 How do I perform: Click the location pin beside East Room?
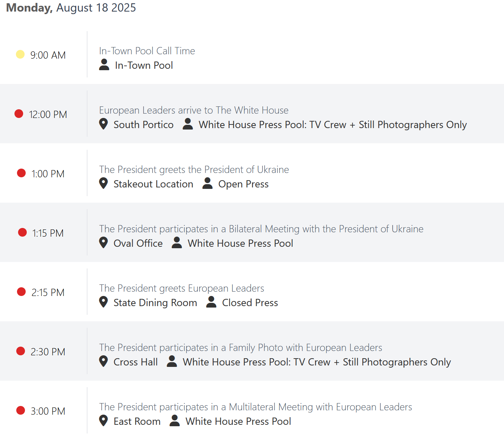(x=103, y=421)
